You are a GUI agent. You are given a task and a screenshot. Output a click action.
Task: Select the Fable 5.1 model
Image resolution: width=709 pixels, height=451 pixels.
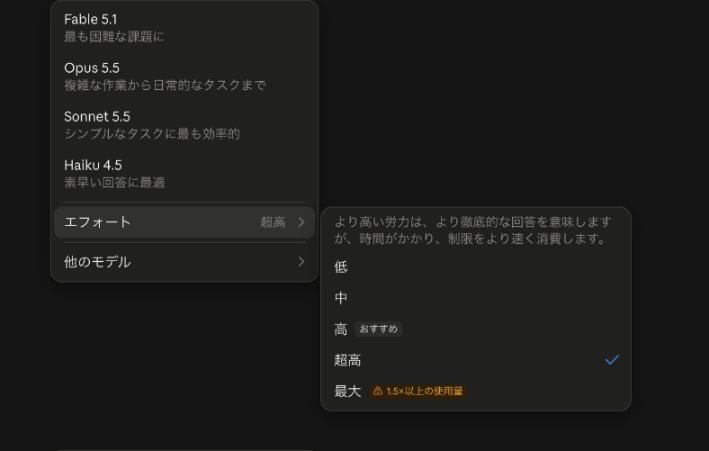pos(184,28)
